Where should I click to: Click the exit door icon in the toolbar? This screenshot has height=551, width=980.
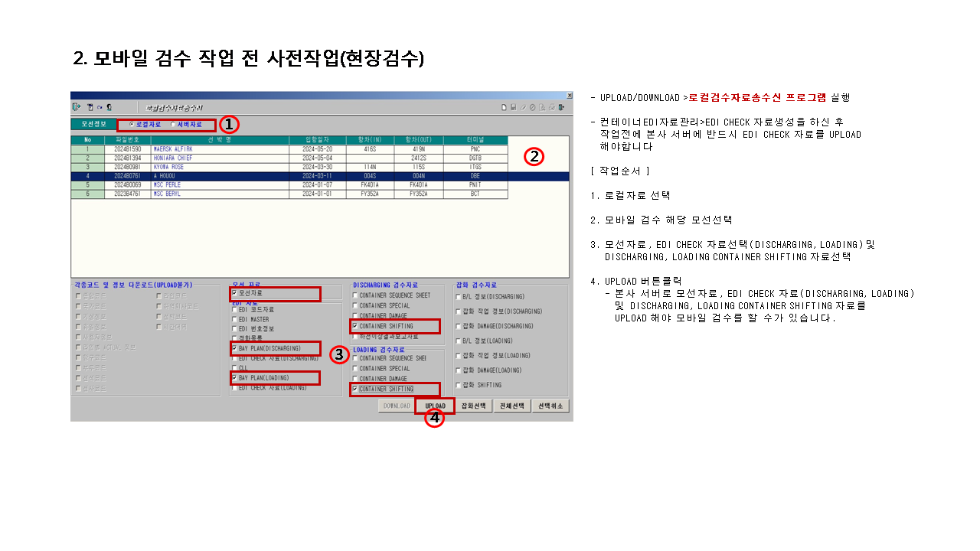click(x=76, y=107)
